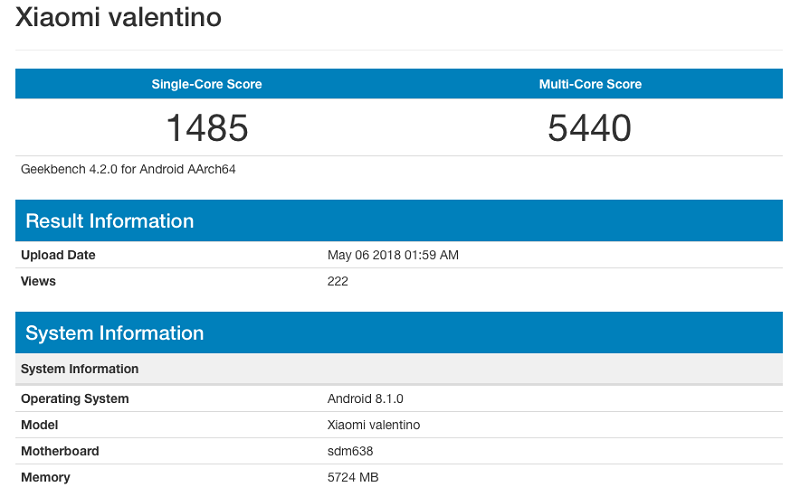800x485 pixels.
Task: Select the Multi-Core Score header
Action: point(590,84)
